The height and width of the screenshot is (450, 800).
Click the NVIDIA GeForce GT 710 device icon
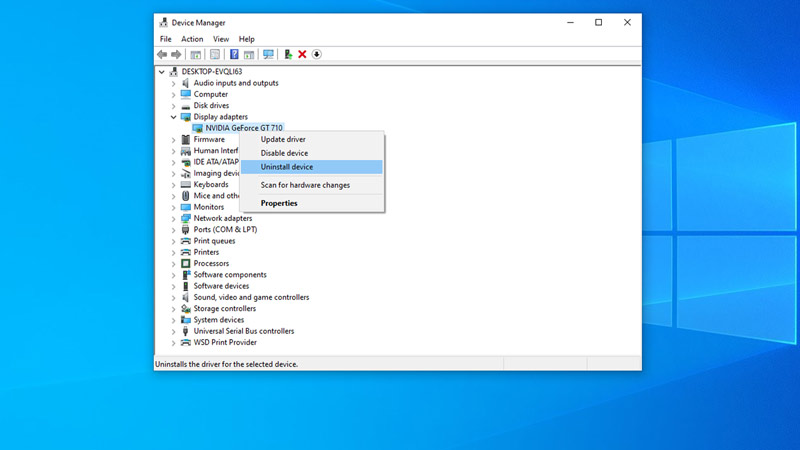click(x=197, y=128)
